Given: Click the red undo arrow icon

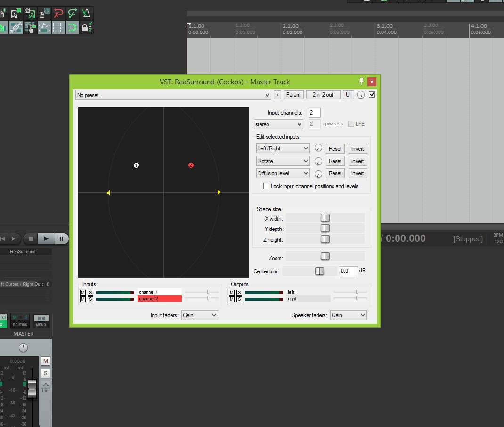Looking at the screenshot, I should point(58,13).
